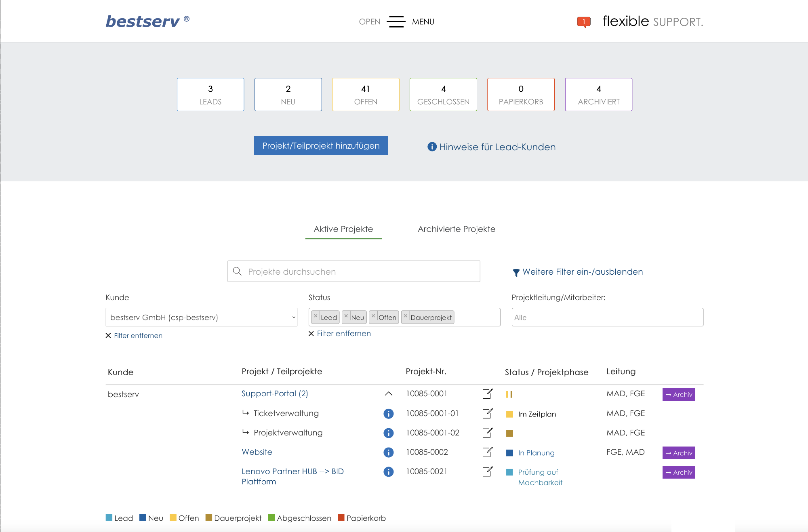Archive the Lenovo Partner HUB project
Screen dimensions: 808x532
click(679, 473)
